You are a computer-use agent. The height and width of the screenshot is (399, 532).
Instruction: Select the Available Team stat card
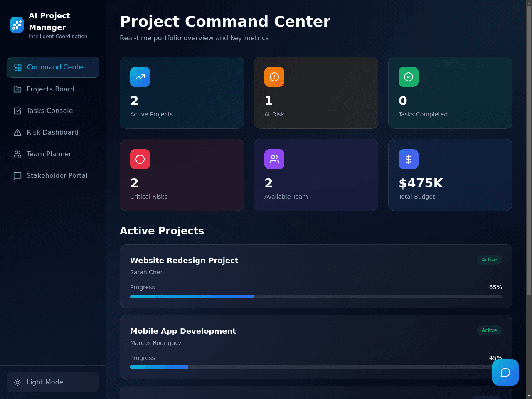tap(316, 175)
